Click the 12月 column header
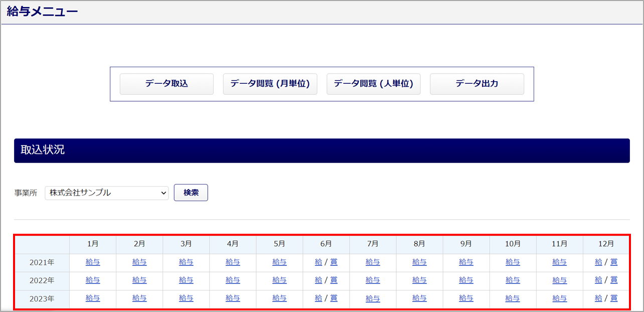The width and height of the screenshot is (644, 312). point(606,244)
